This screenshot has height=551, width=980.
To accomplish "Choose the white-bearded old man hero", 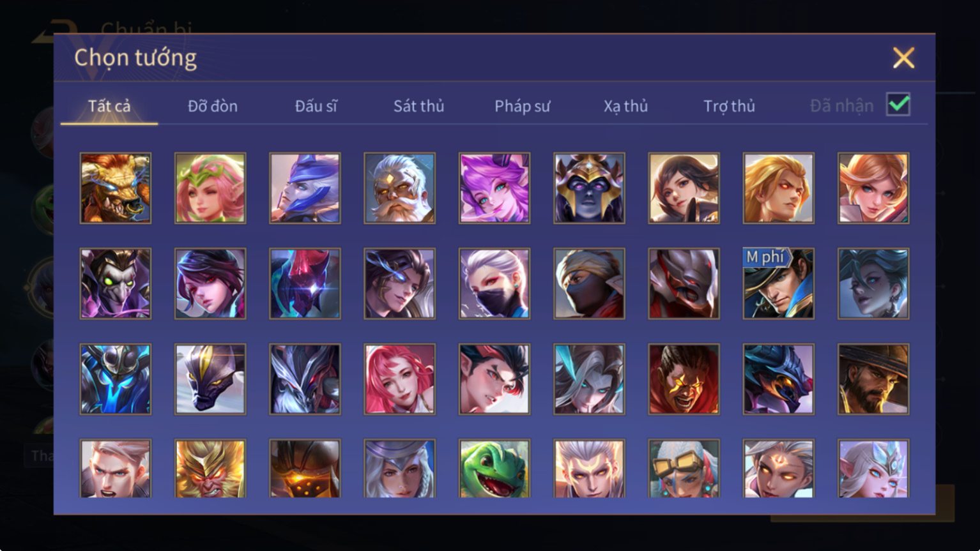I will 400,188.
